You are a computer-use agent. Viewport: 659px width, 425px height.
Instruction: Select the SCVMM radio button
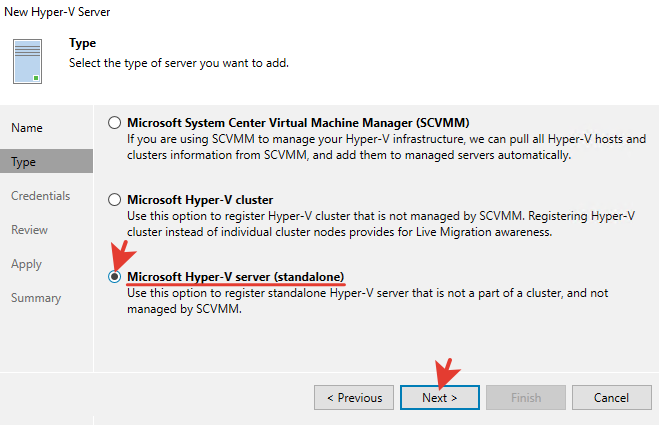(115, 122)
